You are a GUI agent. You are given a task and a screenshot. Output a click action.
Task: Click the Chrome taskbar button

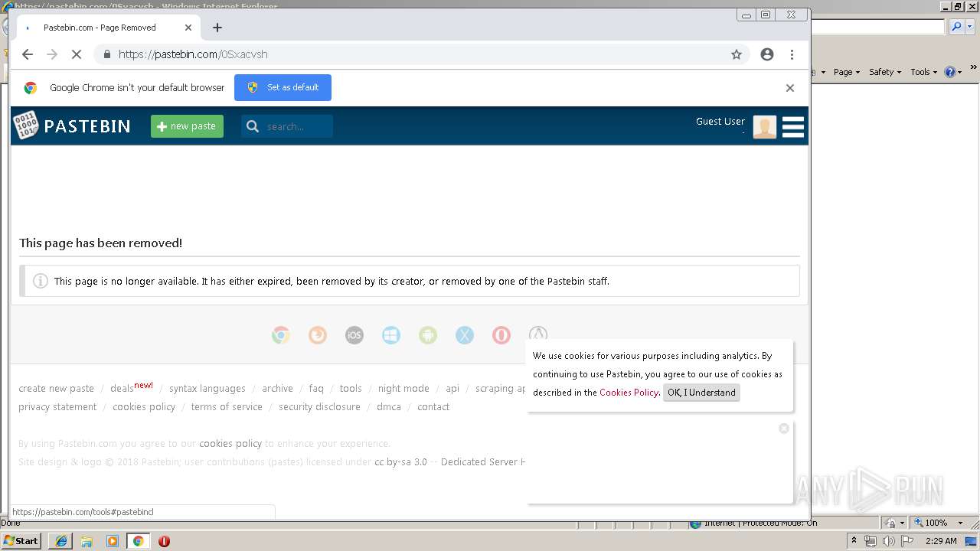[x=138, y=541]
